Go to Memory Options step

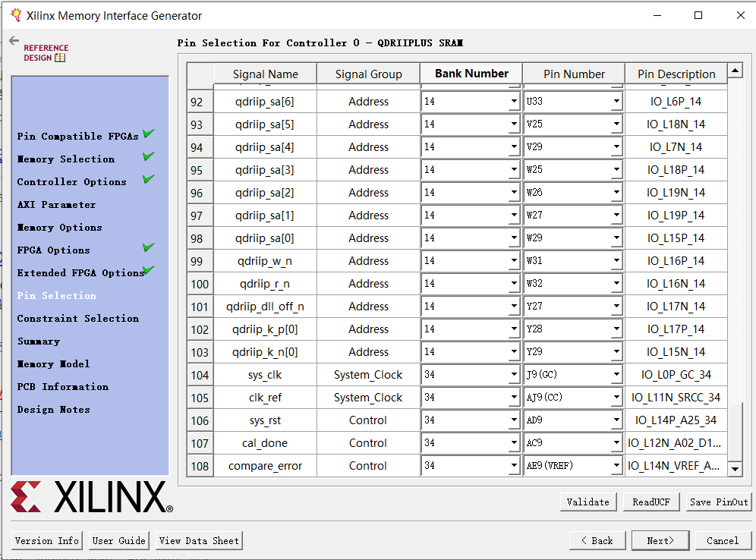[60, 227]
